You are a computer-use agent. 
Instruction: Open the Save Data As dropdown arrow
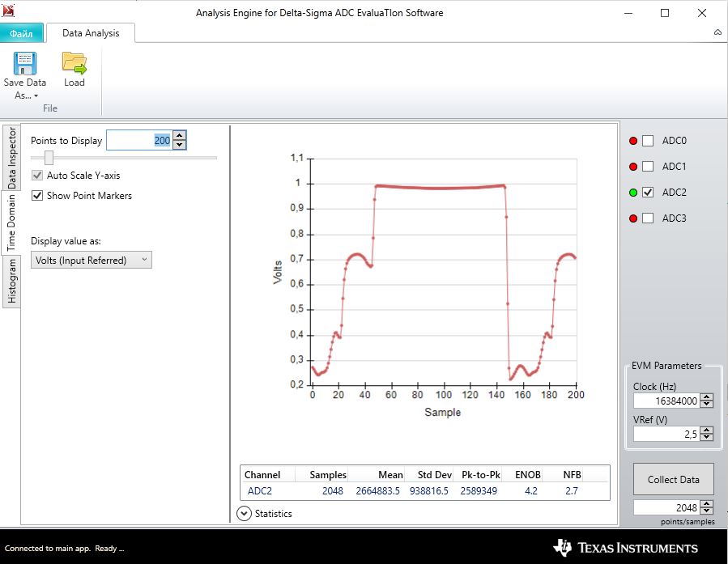pyautogui.click(x=36, y=96)
